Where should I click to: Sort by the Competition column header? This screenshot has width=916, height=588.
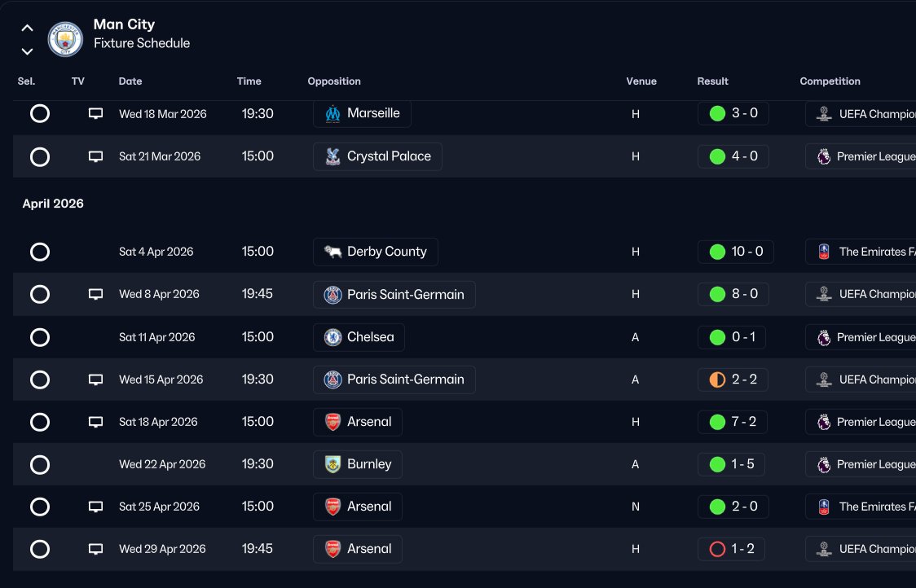[830, 81]
